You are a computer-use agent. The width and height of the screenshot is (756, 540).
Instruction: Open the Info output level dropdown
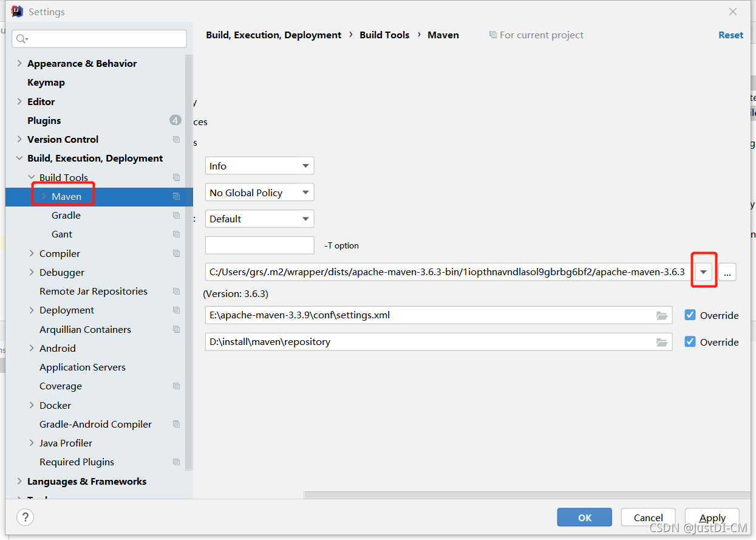[259, 166]
